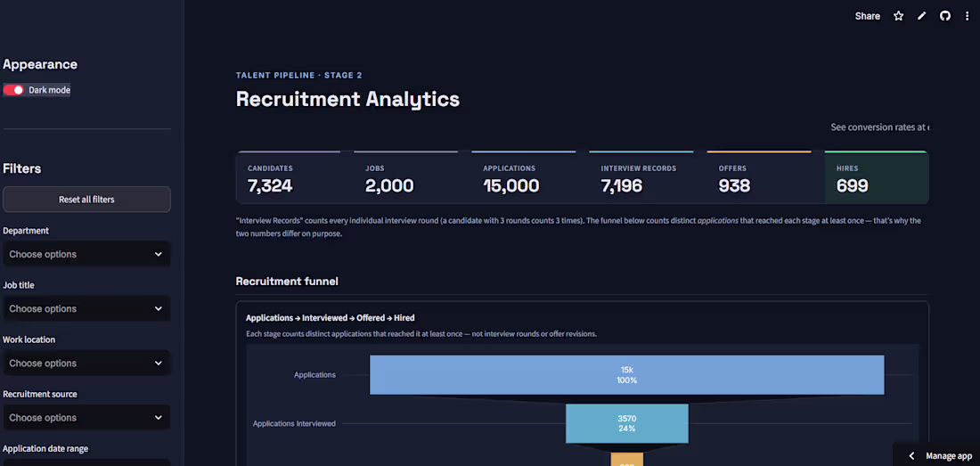Click the Recruitment funnel section heading
Image resolution: width=980 pixels, height=466 pixels.
click(287, 281)
